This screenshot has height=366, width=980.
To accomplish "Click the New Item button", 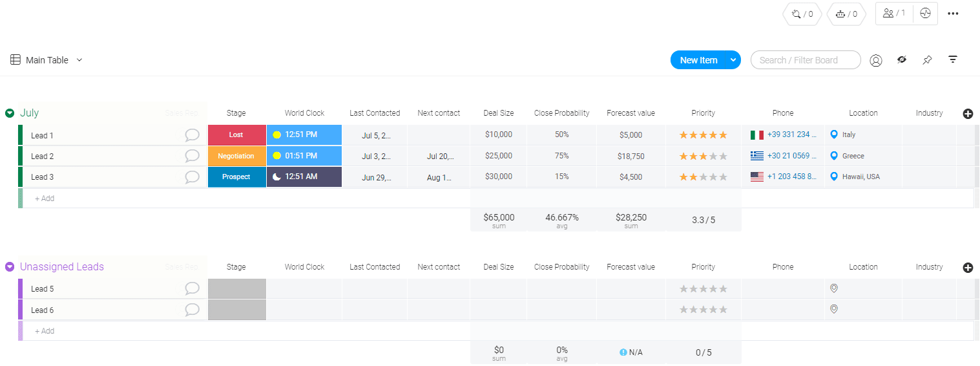I will 698,60.
